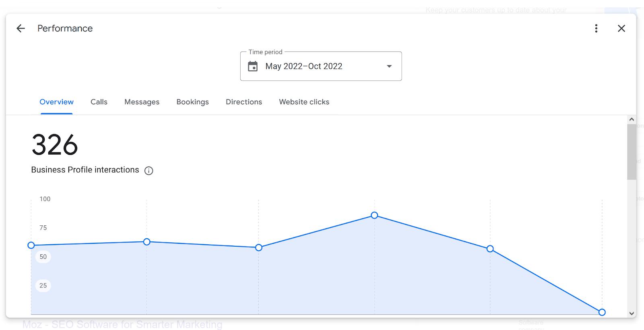Viewport: 644px width, 330px height.
Task: Click the scrollbar up arrow
Action: (x=632, y=120)
